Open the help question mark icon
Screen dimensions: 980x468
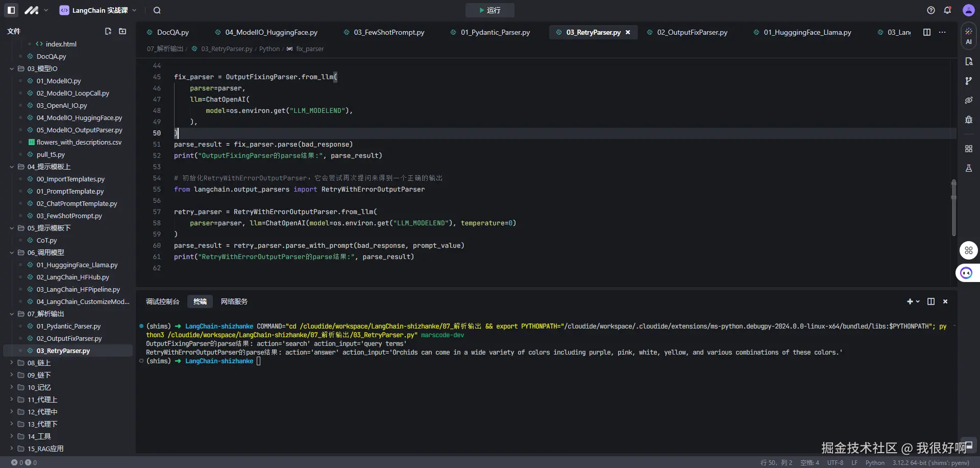point(931,10)
